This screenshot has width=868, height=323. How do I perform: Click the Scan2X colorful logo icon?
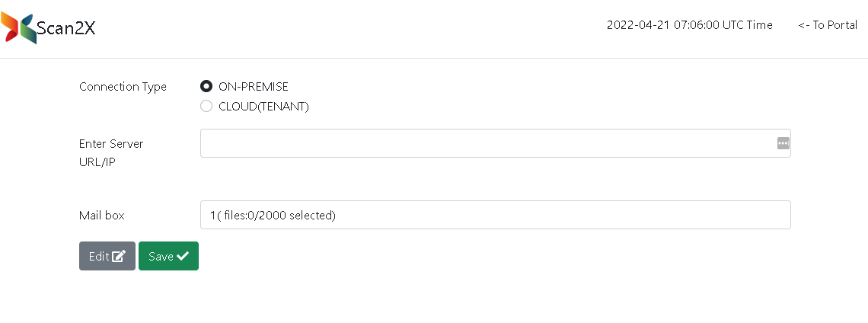pyautogui.click(x=18, y=28)
